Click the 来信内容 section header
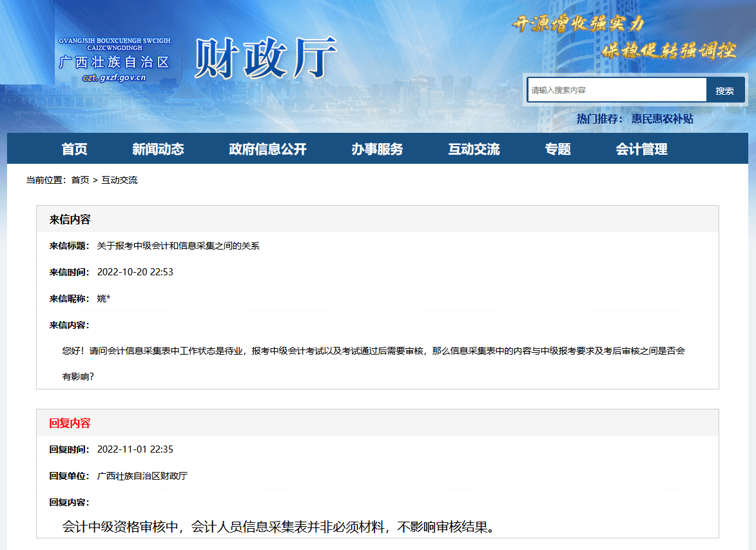 click(x=70, y=219)
